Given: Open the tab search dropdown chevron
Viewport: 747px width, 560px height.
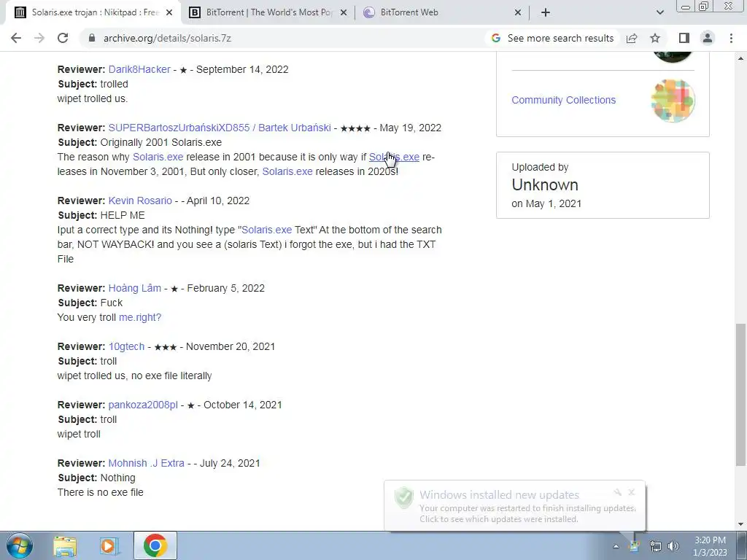Looking at the screenshot, I should (659, 12).
